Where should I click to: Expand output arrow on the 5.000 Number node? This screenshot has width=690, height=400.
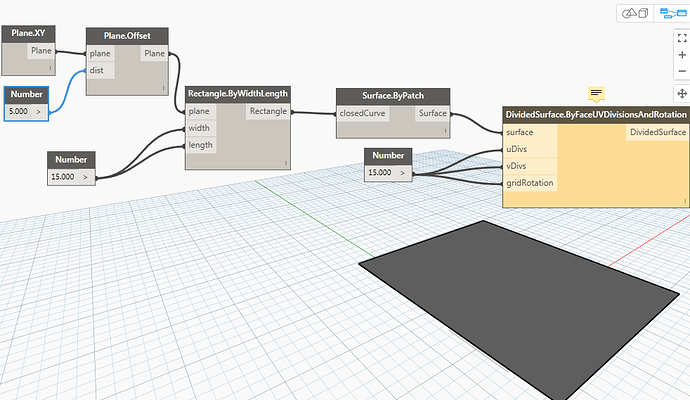[x=40, y=110]
